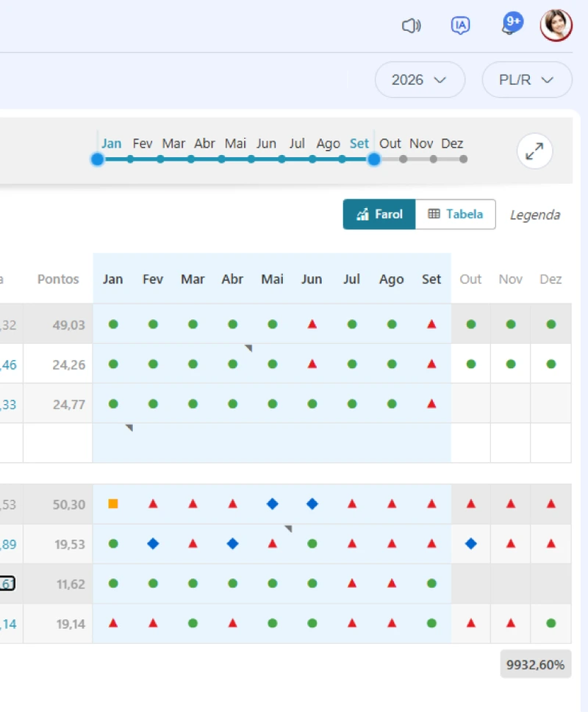This screenshot has height=712, width=588.
Task: Click the Pontos column header
Action: point(58,278)
